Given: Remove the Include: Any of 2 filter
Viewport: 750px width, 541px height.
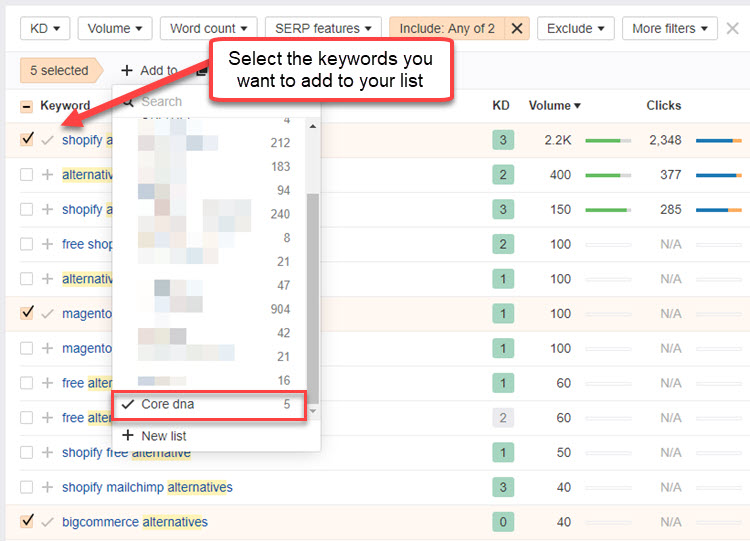Looking at the screenshot, I should click(517, 29).
